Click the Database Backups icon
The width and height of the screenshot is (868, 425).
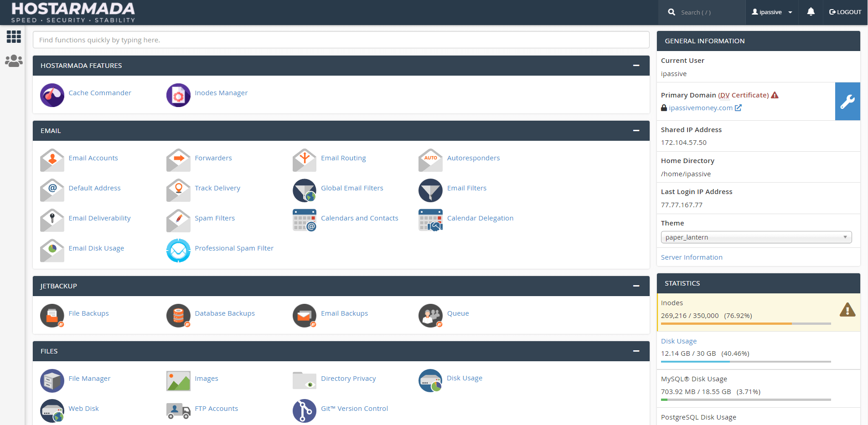178,315
